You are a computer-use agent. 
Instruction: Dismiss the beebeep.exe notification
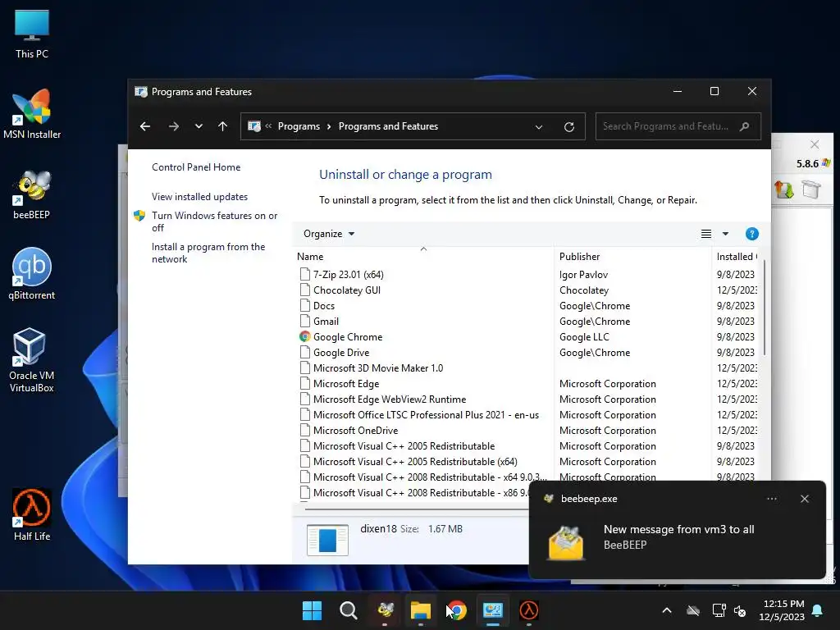point(804,499)
